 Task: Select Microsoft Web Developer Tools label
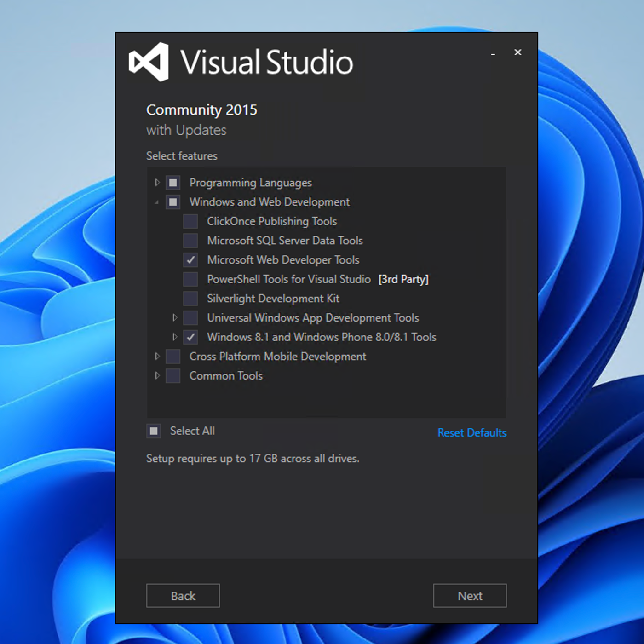coord(283,260)
